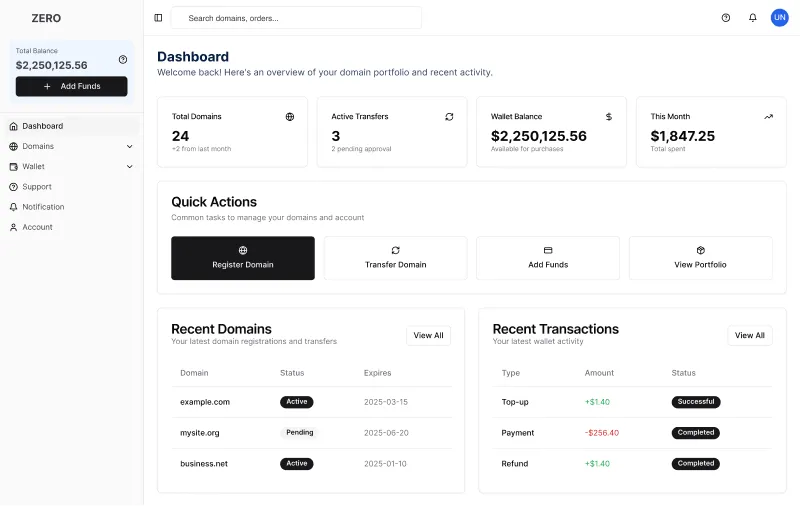This screenshot has height=508, width=800.
Task: Expand the Domains sidebar chevron
Action: click(x=129, y=147)
